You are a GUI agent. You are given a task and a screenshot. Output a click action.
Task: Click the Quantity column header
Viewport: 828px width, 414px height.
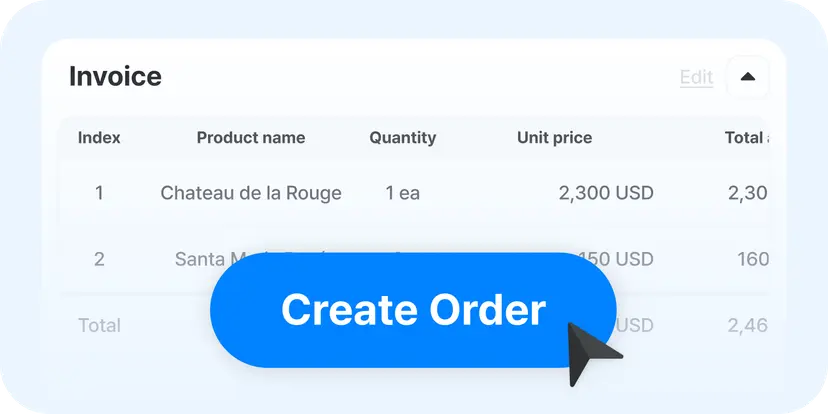tap(402, 138)
